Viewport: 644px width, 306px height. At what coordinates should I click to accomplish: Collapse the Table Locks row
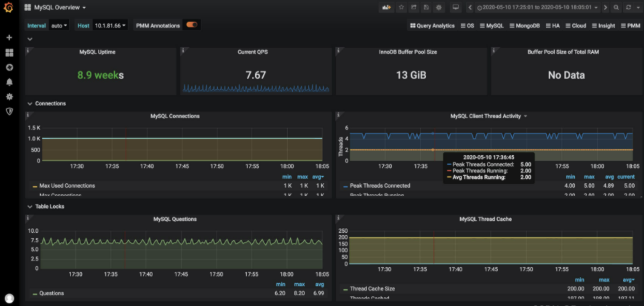click(x=46, y=207)
